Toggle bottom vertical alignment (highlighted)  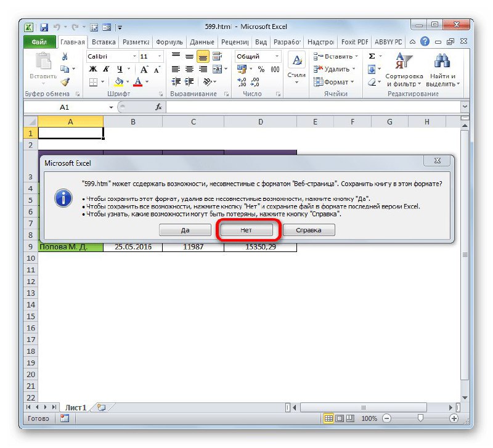tap(203, 57)
